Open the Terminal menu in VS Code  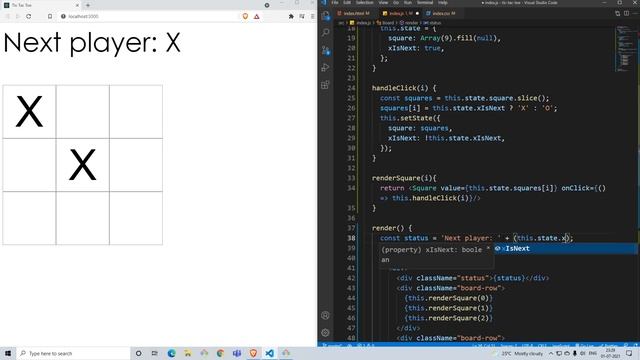tap(425, 2)
